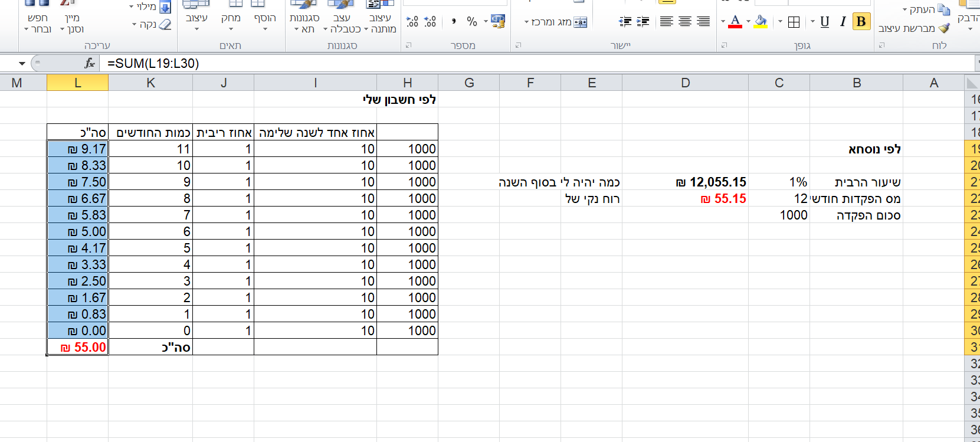Open the cells Format (עיצוב) menu
This screenshot has width=980, height=442.
click(x=196, y=17)
